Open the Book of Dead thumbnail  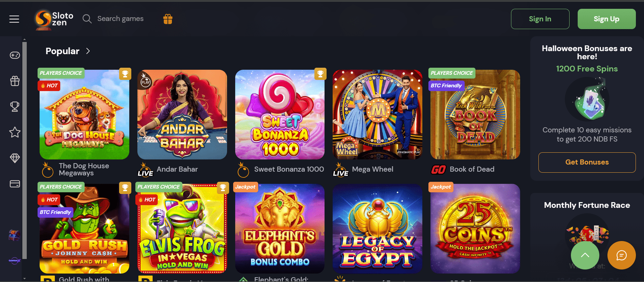475,114
